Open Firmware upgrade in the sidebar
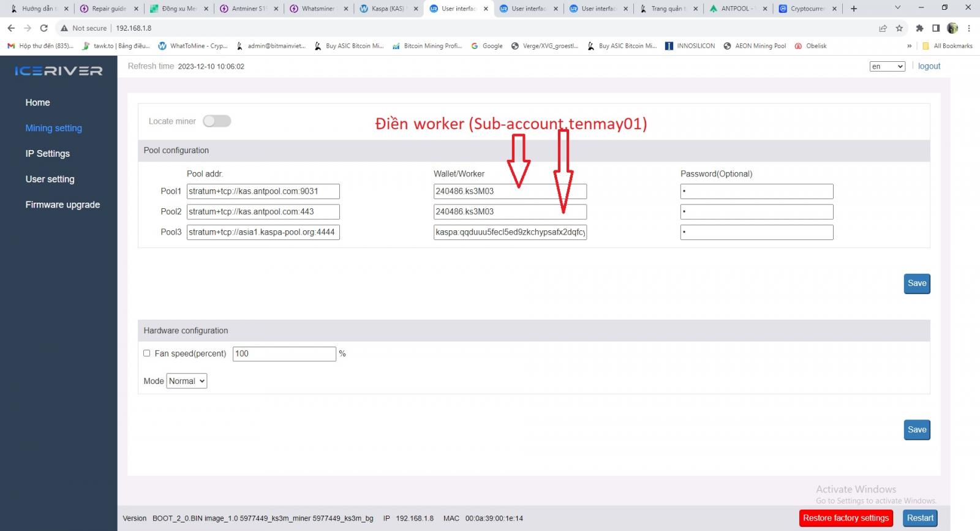Viewport: 980px width, 531px height. point(62,205)
